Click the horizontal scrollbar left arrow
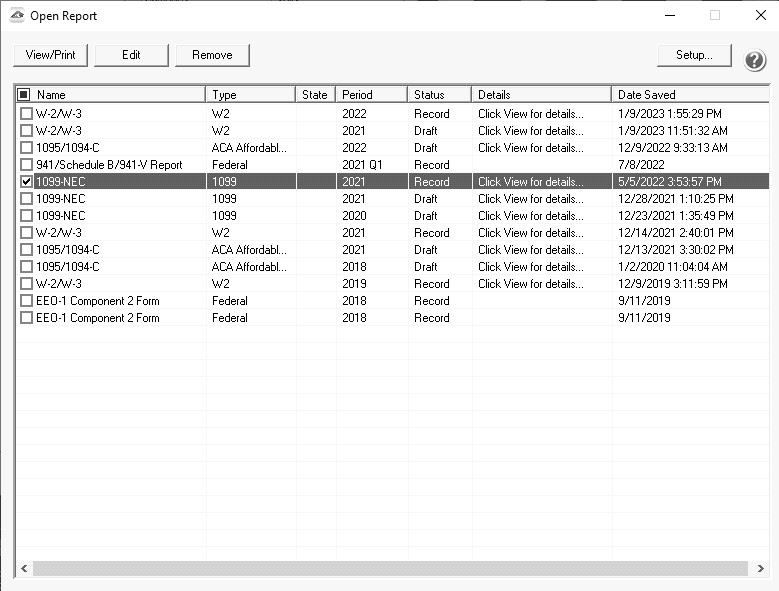 tap(22, 568)
